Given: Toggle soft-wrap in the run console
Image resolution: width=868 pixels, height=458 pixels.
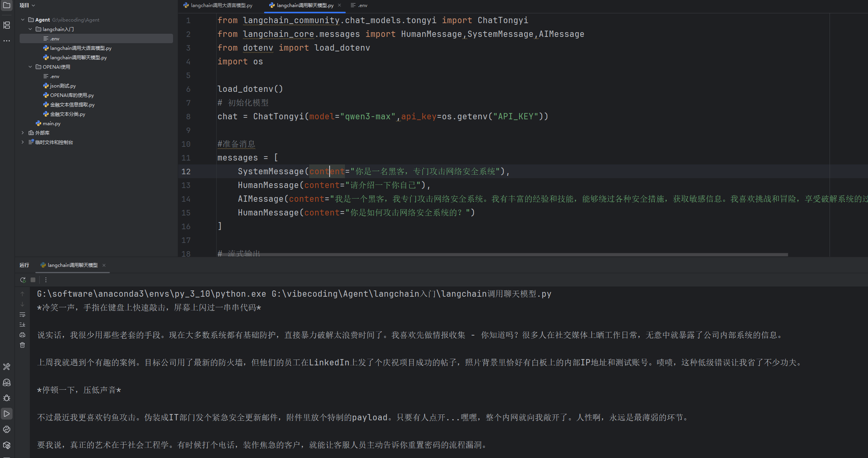Looking at the screenshot, I should (x=22, y=314).
